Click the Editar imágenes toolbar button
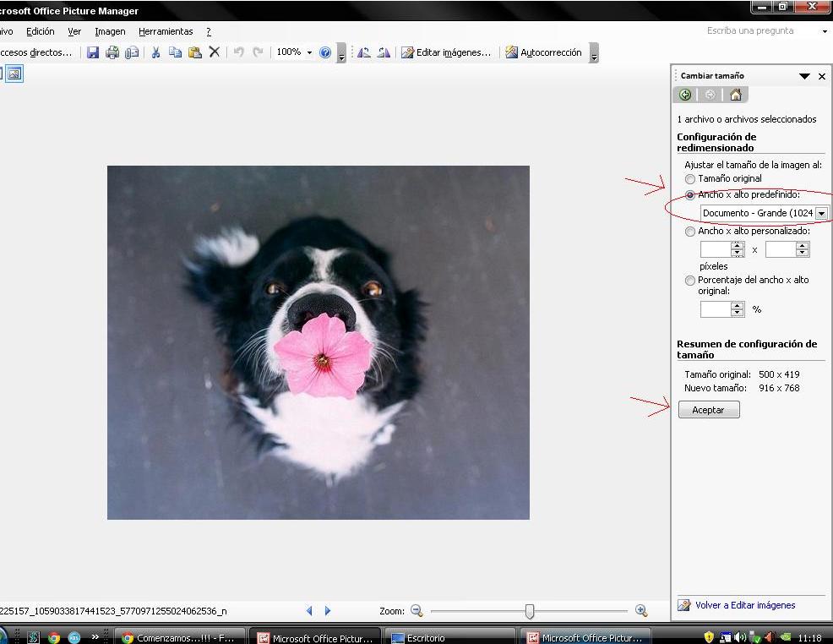833x644 pixels. [x=446, y=52]
